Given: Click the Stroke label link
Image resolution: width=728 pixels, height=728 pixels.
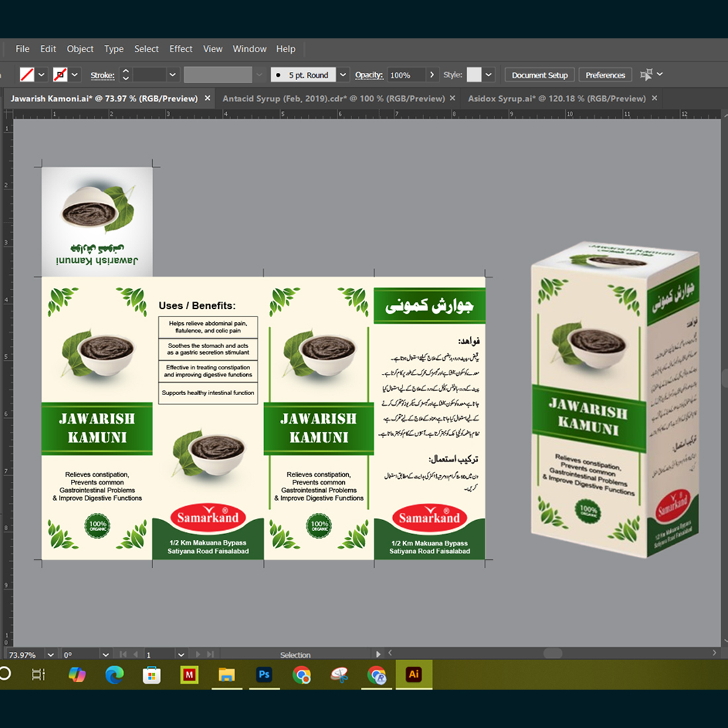Looking at the screenshot, I should point(102,75).
